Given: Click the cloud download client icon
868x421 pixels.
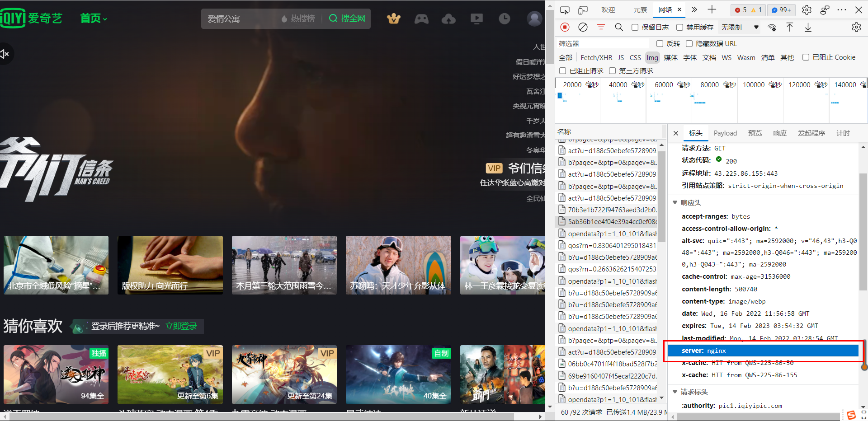Looking at the screenshot, I should (x=448, y=19).
